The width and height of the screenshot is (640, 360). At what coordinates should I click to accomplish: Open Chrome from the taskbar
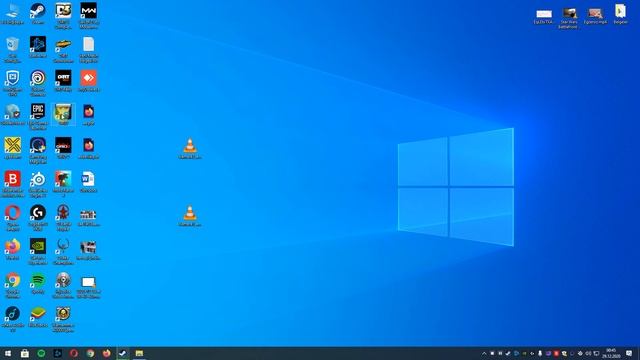(x=90, y=353)
